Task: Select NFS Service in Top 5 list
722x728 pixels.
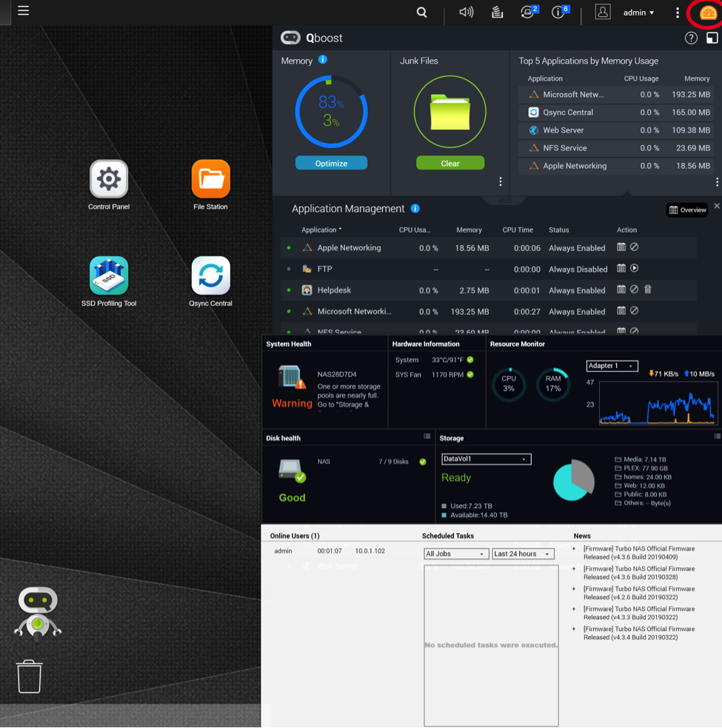Action: click(615, 148)
